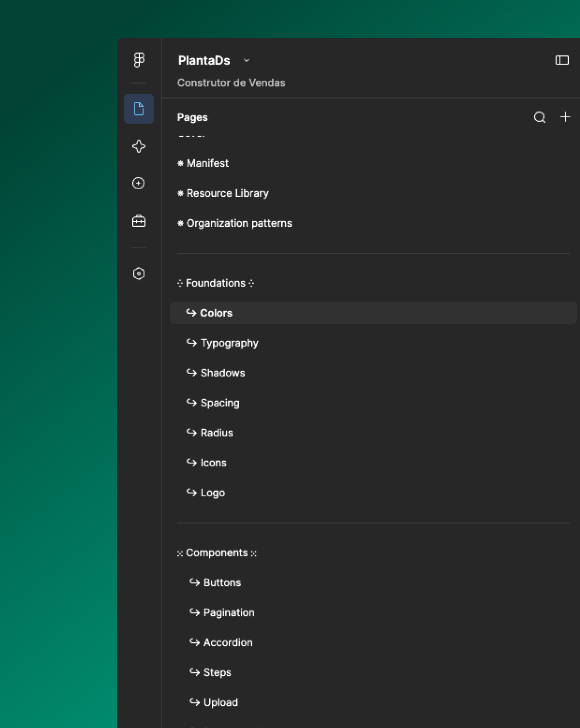
Task: Click the PlantaDs file title
Action: tap(204, 61)
